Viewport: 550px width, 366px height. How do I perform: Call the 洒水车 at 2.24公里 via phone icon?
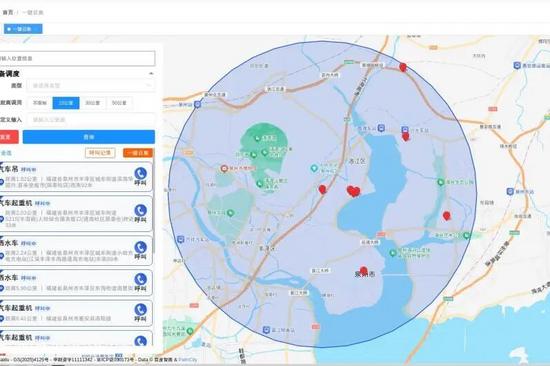coord(140,247)
